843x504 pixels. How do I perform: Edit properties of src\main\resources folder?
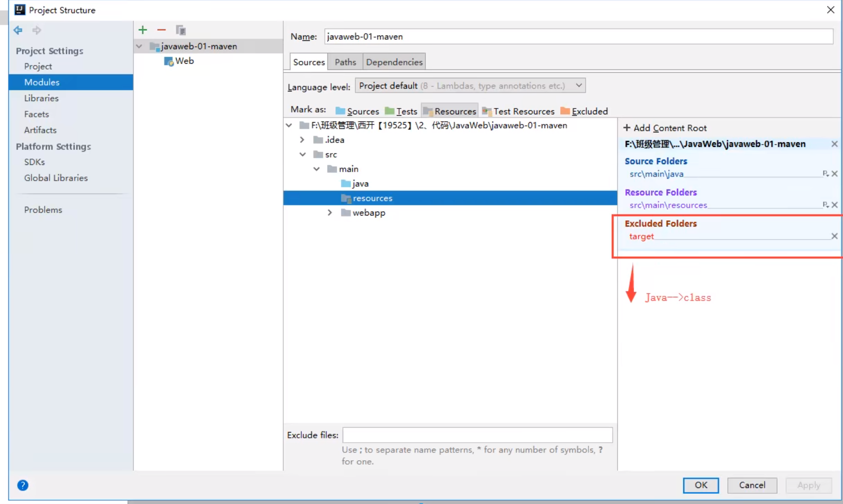[825, 205]
